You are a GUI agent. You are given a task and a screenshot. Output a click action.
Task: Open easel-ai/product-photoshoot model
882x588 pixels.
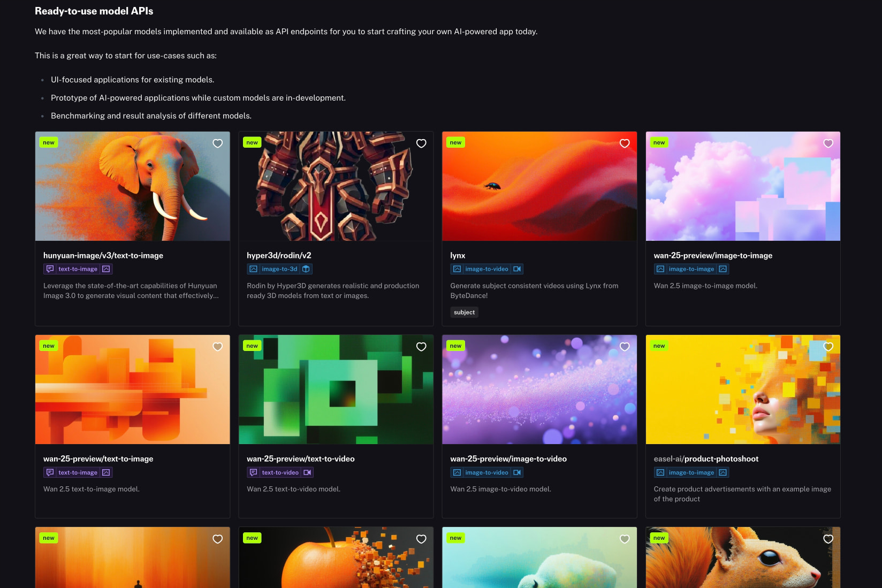(x=706, y=459)
